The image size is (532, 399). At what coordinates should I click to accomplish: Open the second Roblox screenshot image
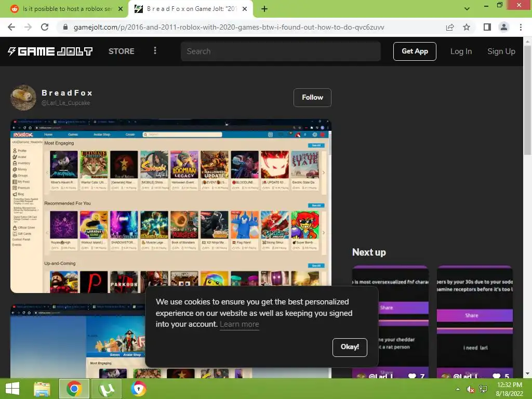point(78,341)
